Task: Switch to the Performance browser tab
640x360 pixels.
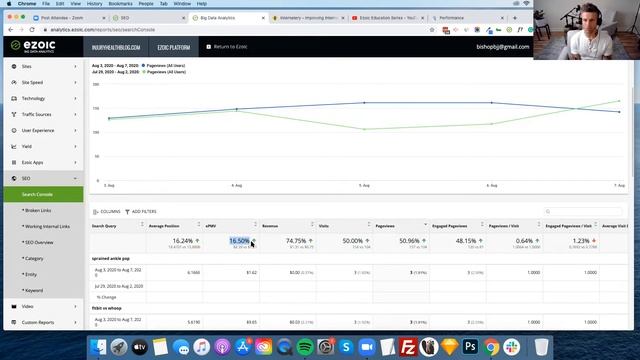Action: point(468,18)
